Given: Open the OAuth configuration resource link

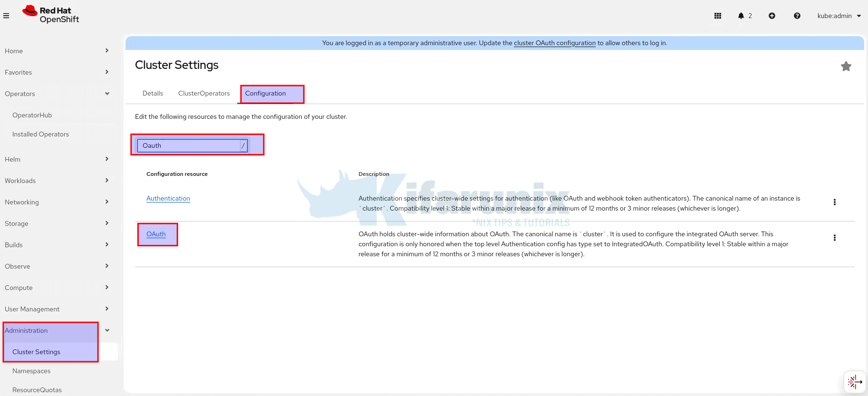Looking at the screenshot, I should (156, 234).
